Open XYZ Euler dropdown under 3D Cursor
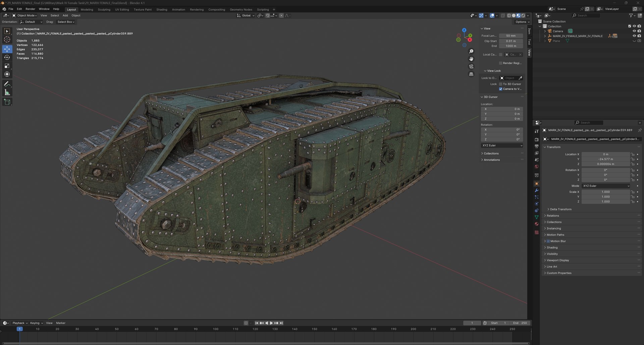Screen dimensions: 644x345 (502, 146)
